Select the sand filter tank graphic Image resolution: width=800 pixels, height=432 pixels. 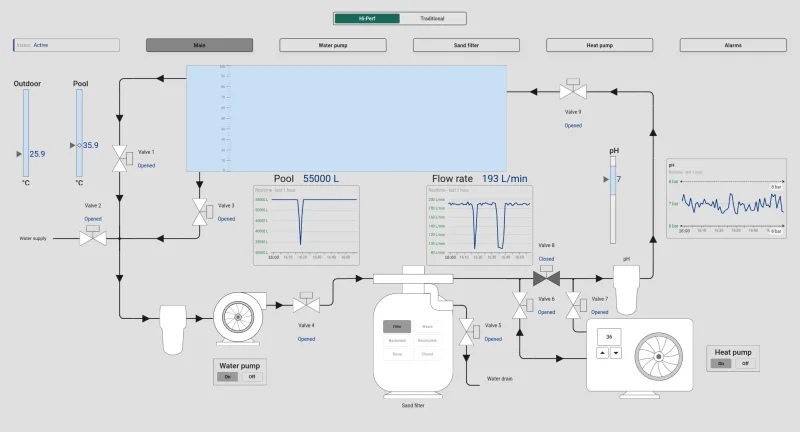click(x=412, y=343)
